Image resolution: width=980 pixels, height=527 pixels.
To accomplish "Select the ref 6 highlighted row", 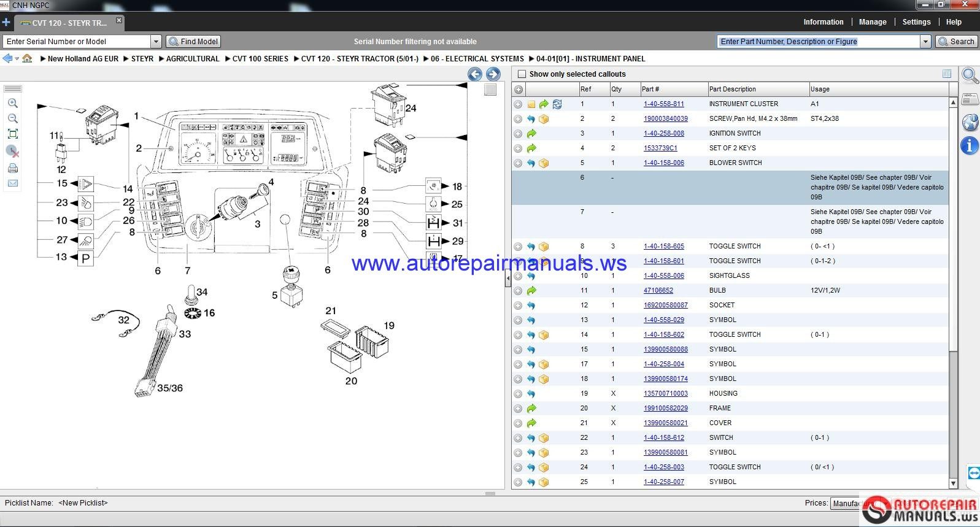I will [730, 188].
